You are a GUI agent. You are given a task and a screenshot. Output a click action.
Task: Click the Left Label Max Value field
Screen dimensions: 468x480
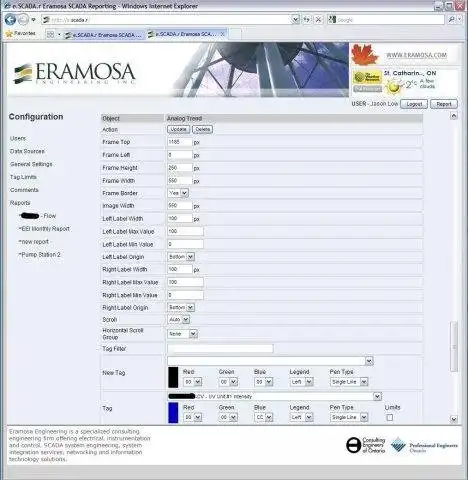[x=185, y=231]
